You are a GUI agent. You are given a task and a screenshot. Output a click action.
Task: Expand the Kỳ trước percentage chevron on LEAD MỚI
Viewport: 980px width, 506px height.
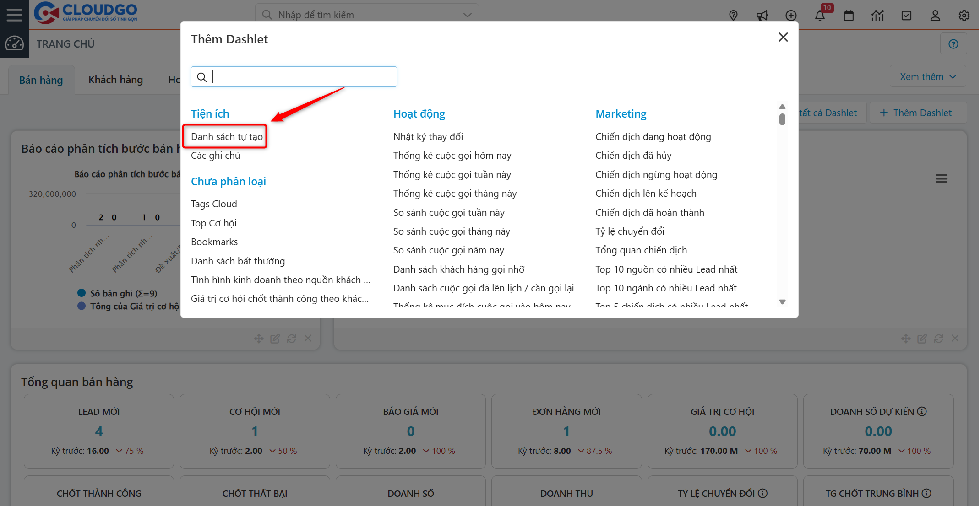point(120,451)
